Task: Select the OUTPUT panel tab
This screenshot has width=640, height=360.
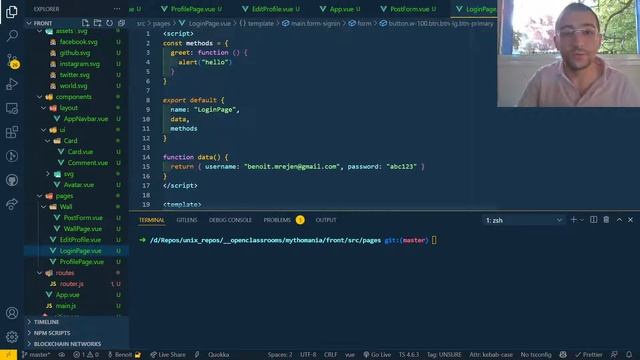Action: 326,220
